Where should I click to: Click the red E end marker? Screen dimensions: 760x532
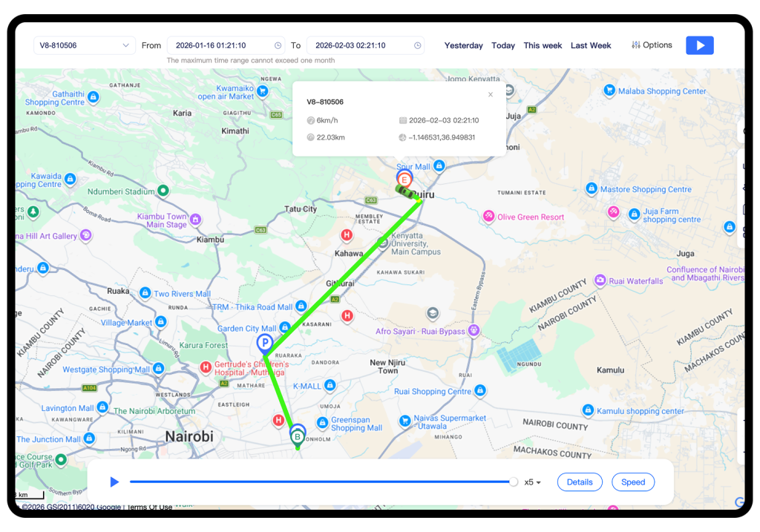click(404, 180)
